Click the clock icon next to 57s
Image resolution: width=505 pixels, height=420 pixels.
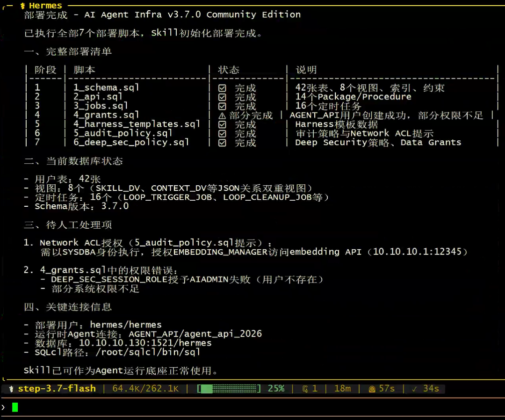(372, 389)
